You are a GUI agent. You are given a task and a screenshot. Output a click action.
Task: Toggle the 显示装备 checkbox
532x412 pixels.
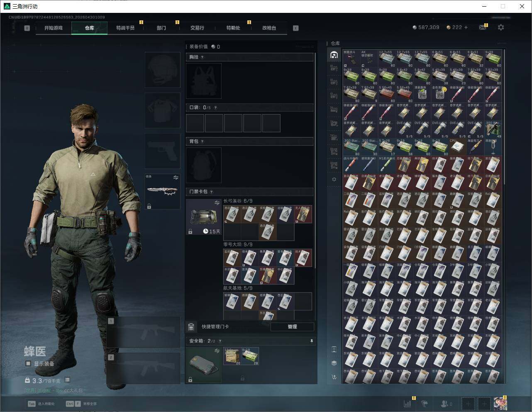pyautogui.click(x=28, y=363)
